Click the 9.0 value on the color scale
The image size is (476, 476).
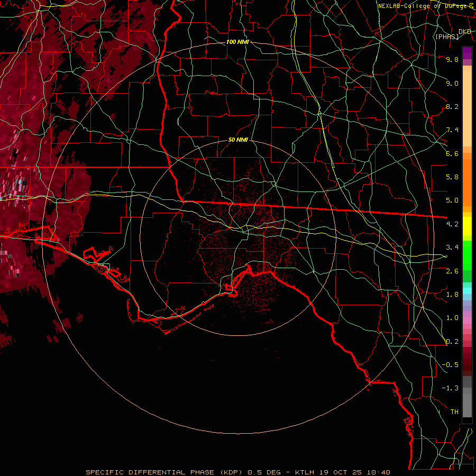click(452, 83)
